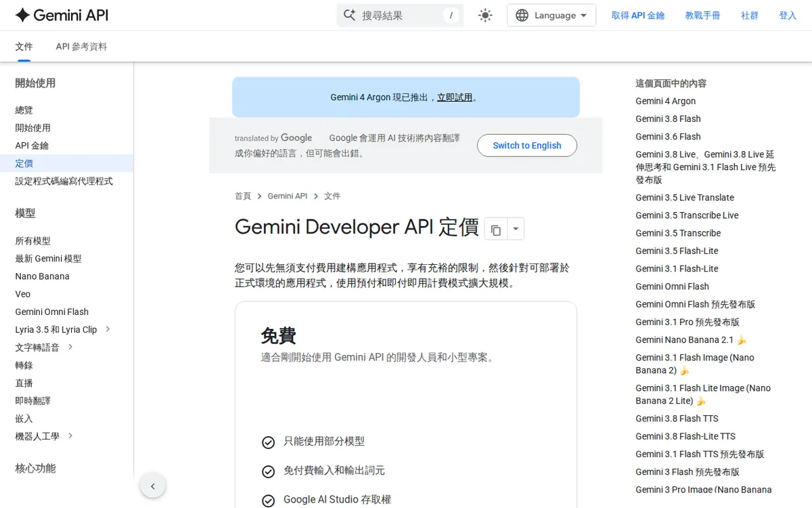Jump to Gemini 3.1 Flash Image section
The height and width of the screenshot is (508, 812).
pyautogui.click(x=695, y=364)
